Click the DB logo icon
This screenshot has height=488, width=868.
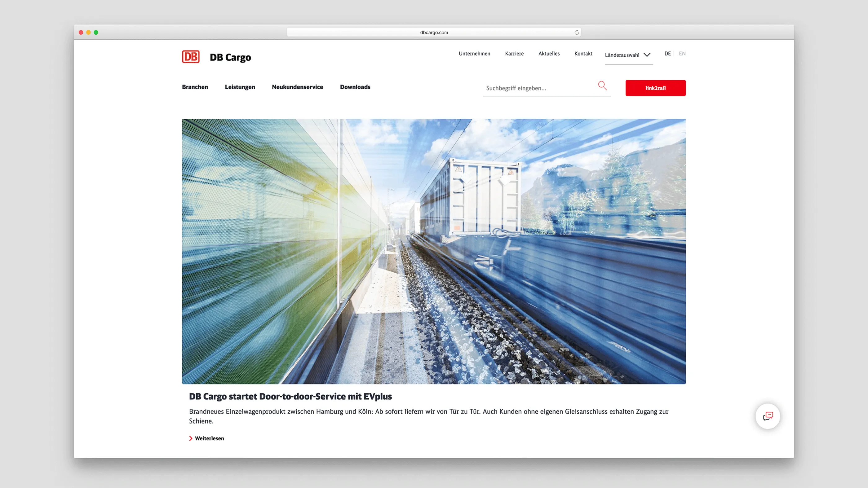[191, 57]
